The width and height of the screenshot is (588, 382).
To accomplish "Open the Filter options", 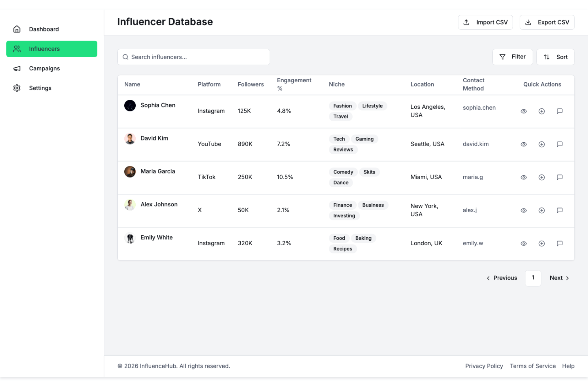I will (x=512, y=57).
